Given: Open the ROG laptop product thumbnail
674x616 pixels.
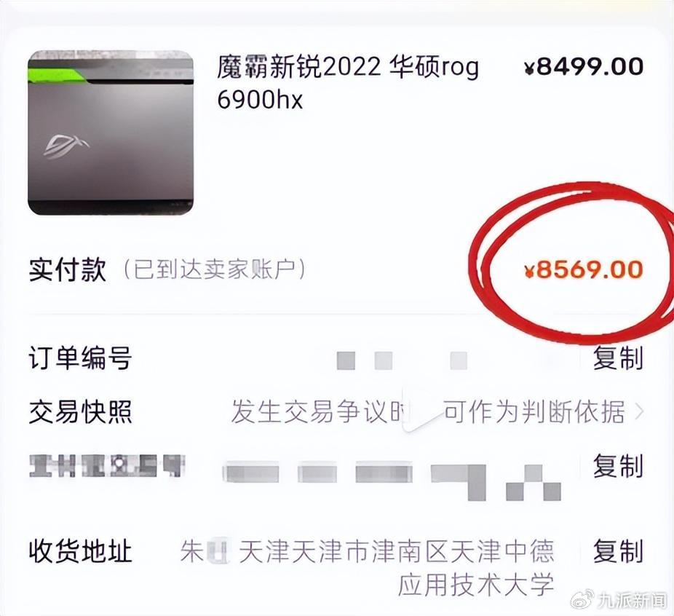Looking at the screenshot, I should click(111, 133).
